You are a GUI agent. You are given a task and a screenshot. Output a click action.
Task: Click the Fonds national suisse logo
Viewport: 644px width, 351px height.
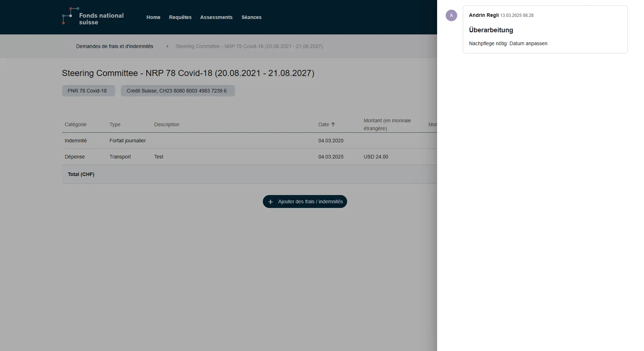93,17
